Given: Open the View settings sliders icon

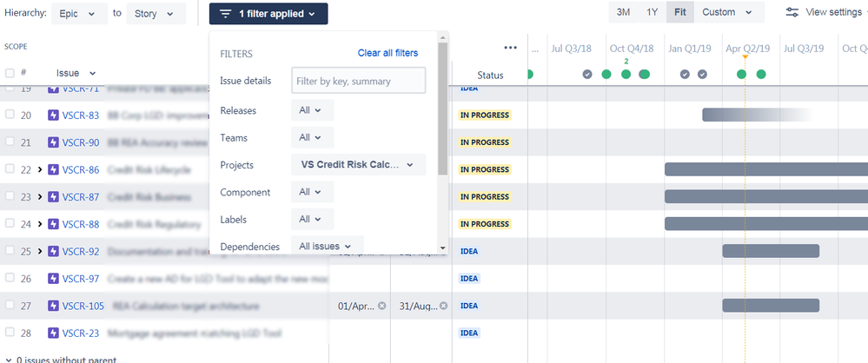Looking at the screenshot, I should click(792, 12).
